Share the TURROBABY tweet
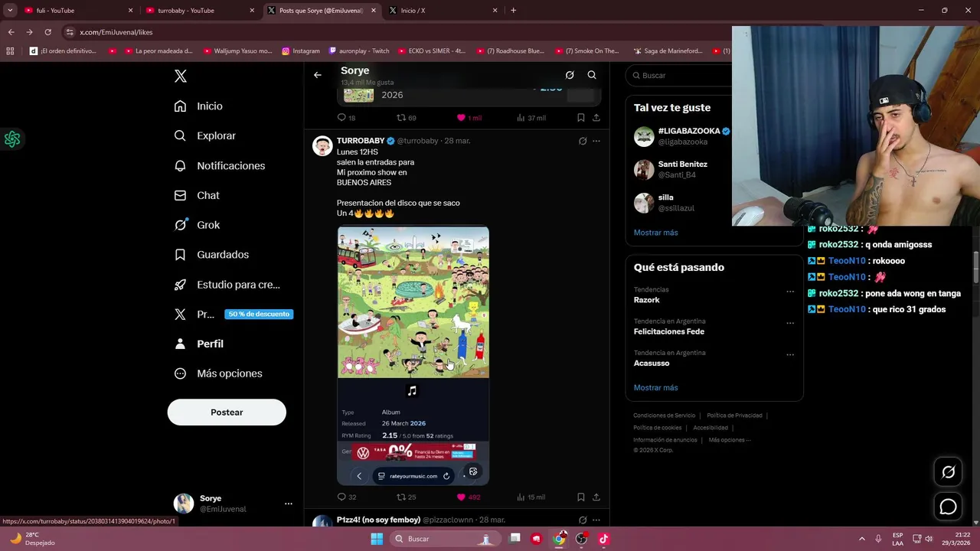The width and height of the screenshot is (980, 551). click(596, 497)
